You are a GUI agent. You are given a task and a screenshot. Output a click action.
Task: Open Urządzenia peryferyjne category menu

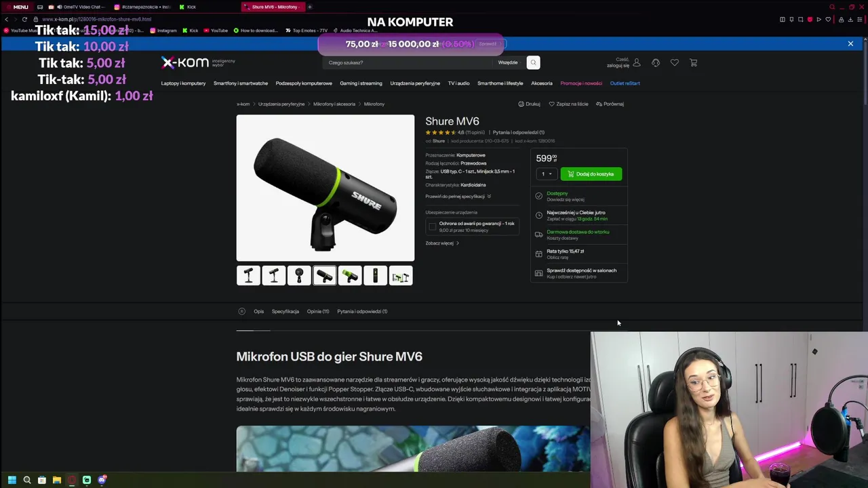(x=415, y=83)
